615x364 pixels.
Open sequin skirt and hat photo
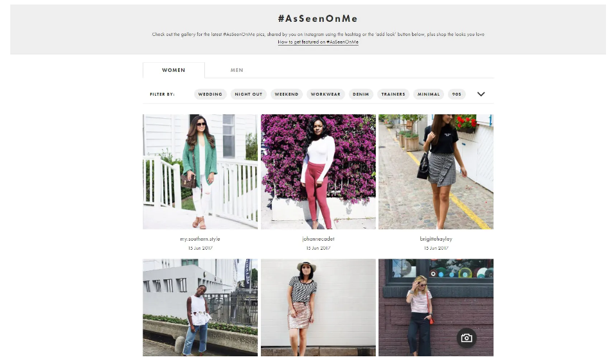(318, 308)
